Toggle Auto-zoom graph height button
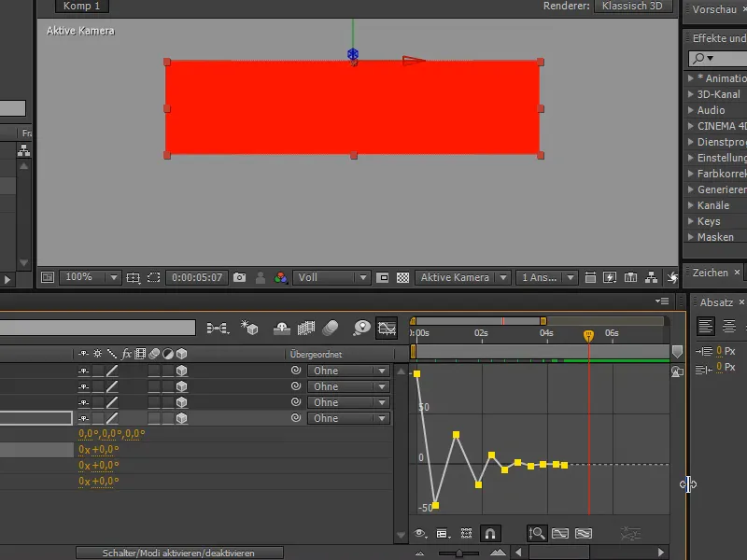Screen dimensions: 747x560 pos(536,533)
